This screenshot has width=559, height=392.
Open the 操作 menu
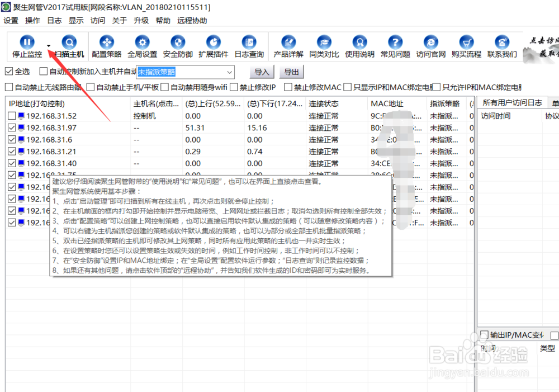(x=32, y=21)
